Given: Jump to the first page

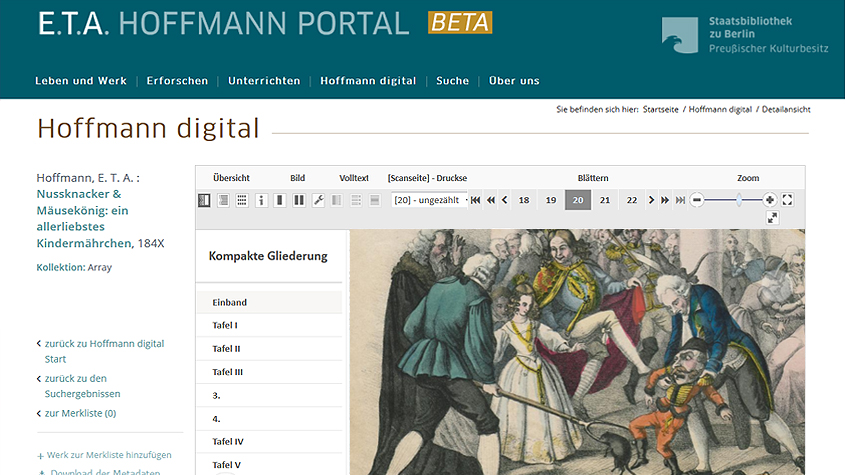Looking at the screenshot, I should [475, 200].
